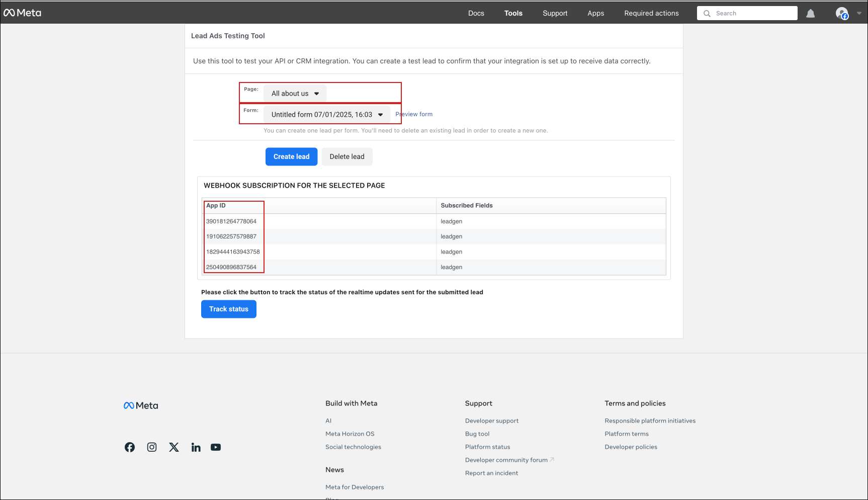Open the Facebook icon in footer
Viewport: 868px width, 500px height.
click(130, 447)
